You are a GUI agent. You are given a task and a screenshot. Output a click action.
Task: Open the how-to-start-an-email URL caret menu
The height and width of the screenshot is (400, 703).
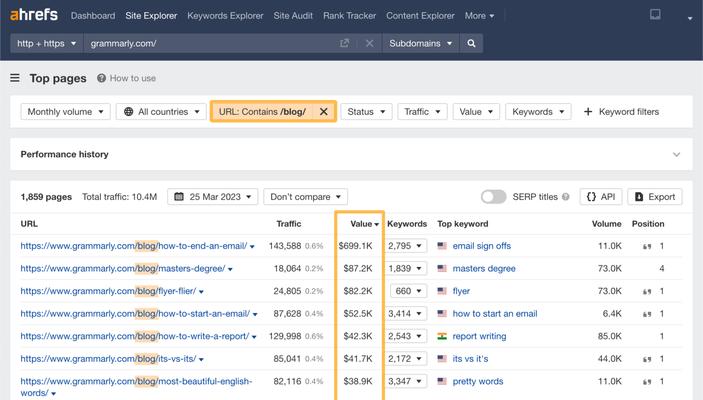tap(255, 314)
